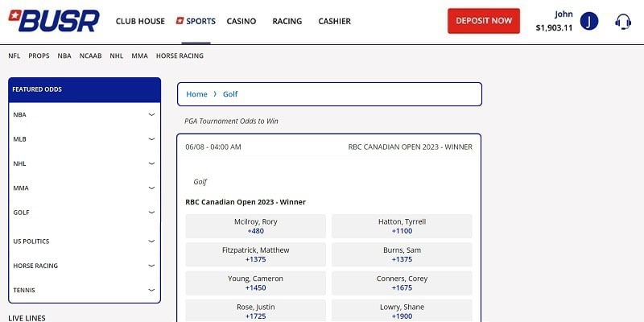Expand the MLB featured odds
This screenshot has width=644, height=322.
coord(85,139)
